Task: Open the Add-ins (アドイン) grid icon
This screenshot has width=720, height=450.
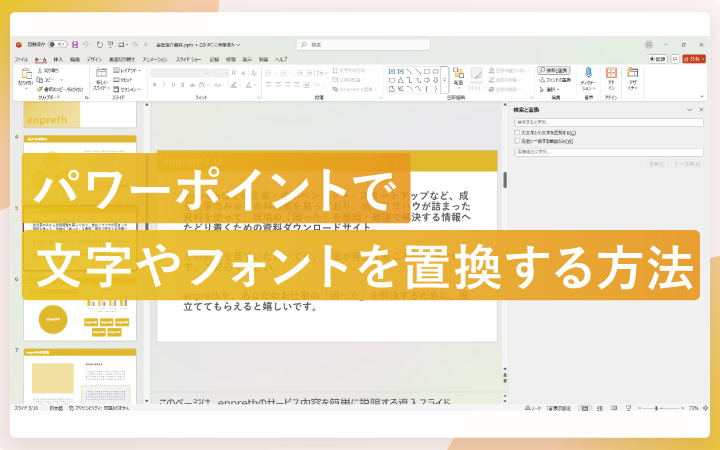Action: point(611,73)
